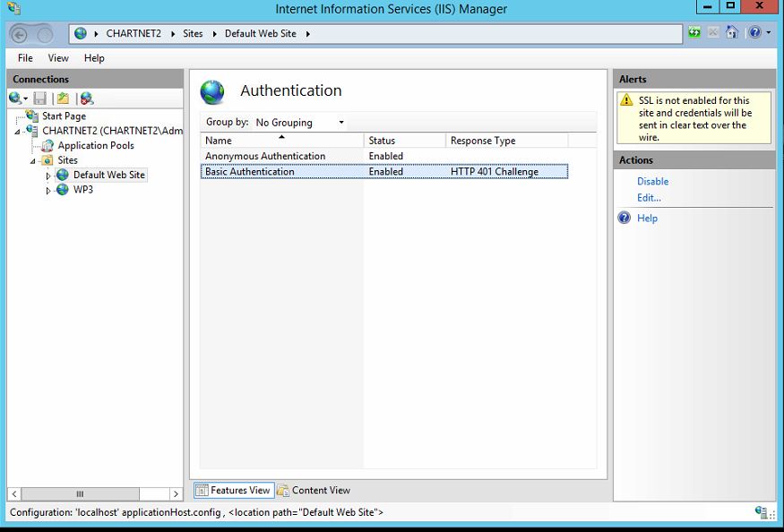Open the dropdown arrow beside the top help icon

(769, 33)
